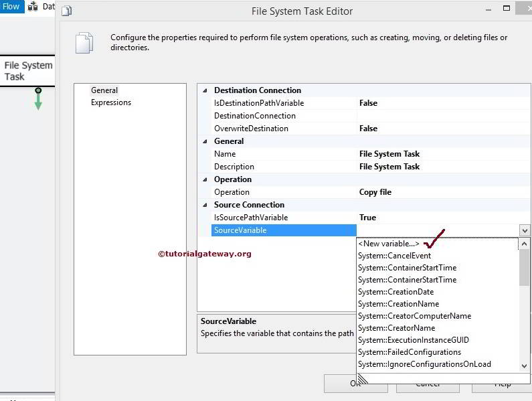Choose <New variable...> from the list
Viewport: 532px width, 401px height.
389,244
